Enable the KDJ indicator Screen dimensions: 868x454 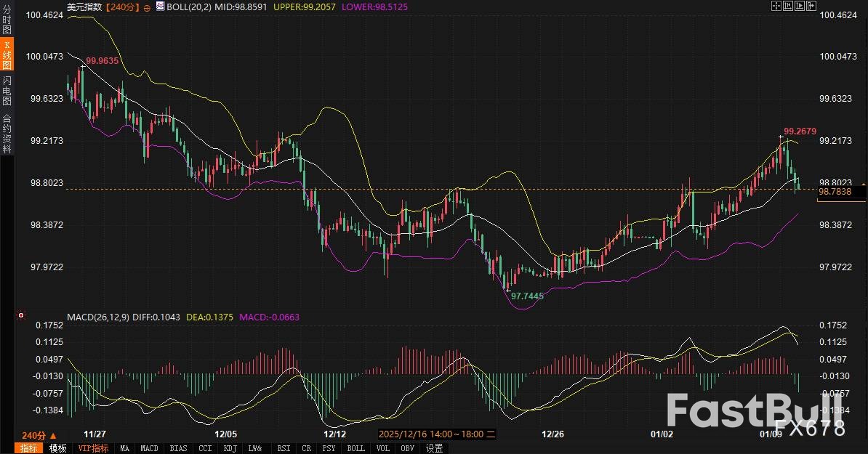[230, 448]
